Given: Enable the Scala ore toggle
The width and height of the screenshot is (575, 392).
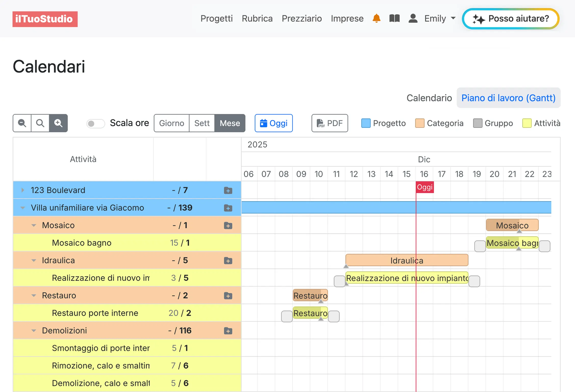Looking at the screenshot, I should pyautogui.click(x=95, y=123).
